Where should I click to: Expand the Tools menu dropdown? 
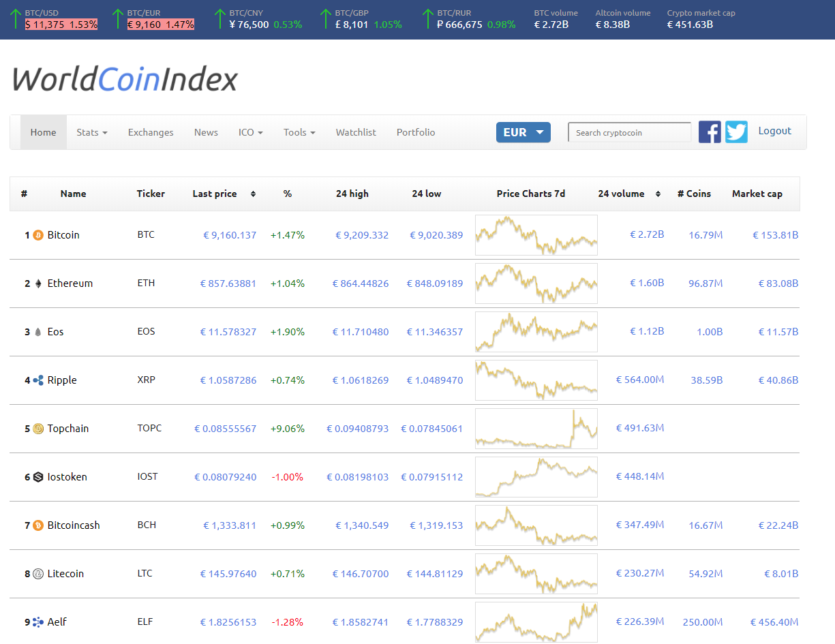(299, 132)
